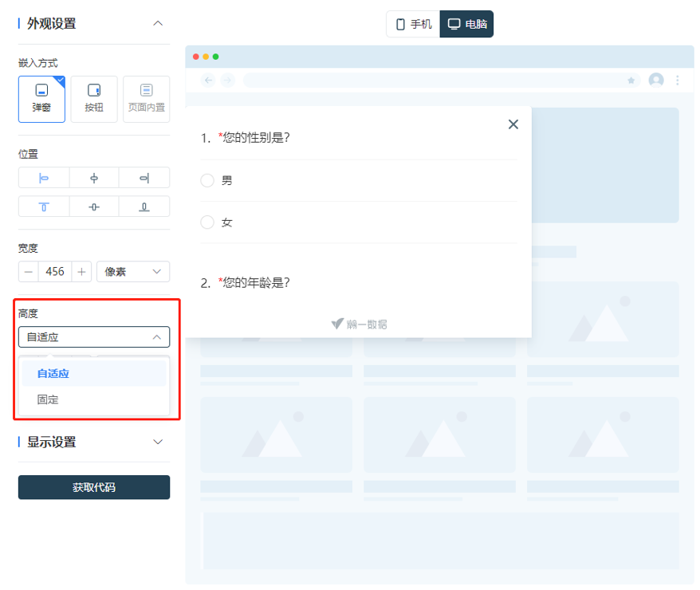
Task: Increase width with the plus button
Action: click(81, 272)
